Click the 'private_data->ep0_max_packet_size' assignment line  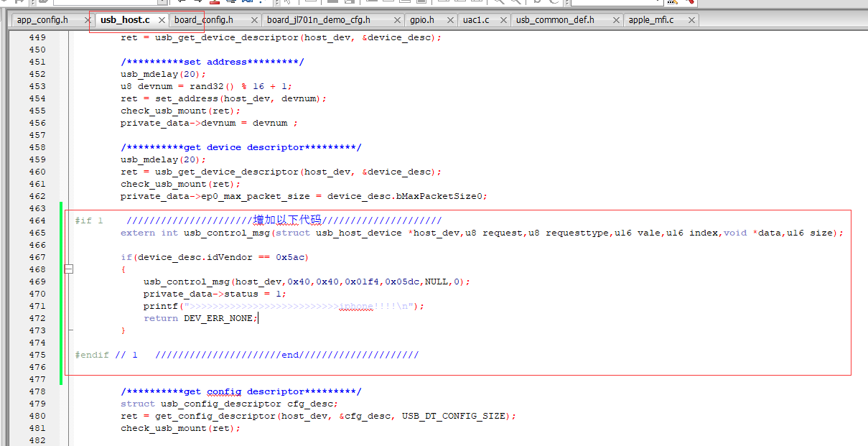click(x=304, y=196)
